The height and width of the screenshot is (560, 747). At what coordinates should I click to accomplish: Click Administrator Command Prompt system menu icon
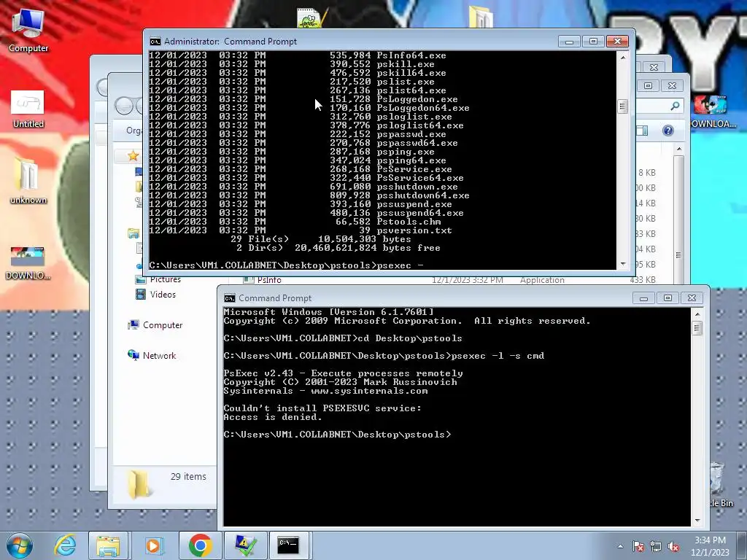tap(155, 42)
